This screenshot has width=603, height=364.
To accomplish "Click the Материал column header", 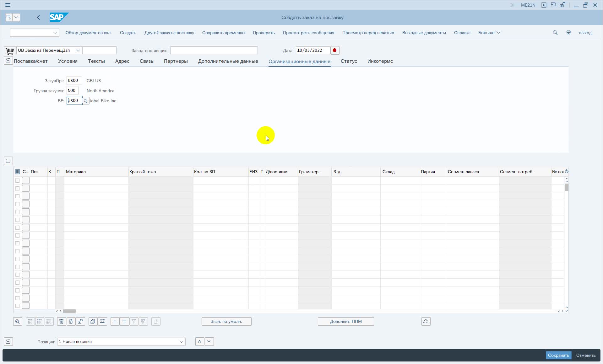I will click(x=96, y=172).
